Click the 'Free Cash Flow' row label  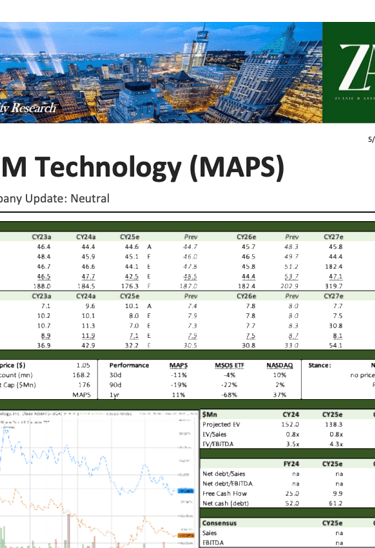coord(225,493)
